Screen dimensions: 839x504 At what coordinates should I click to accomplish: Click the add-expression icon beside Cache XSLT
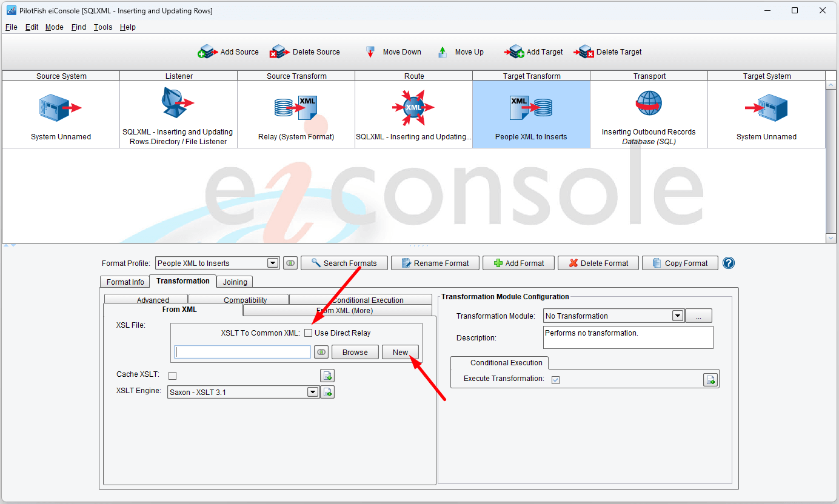pyautogui.click(x=327, y=376)
